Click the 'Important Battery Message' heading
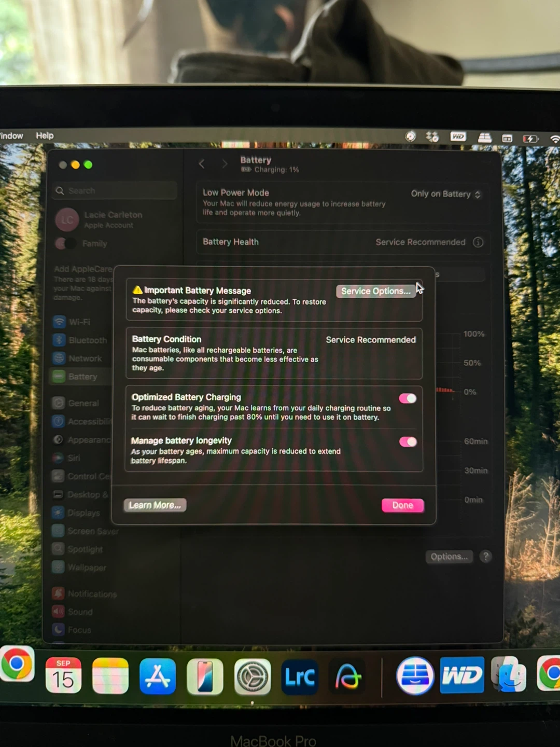 198,290
